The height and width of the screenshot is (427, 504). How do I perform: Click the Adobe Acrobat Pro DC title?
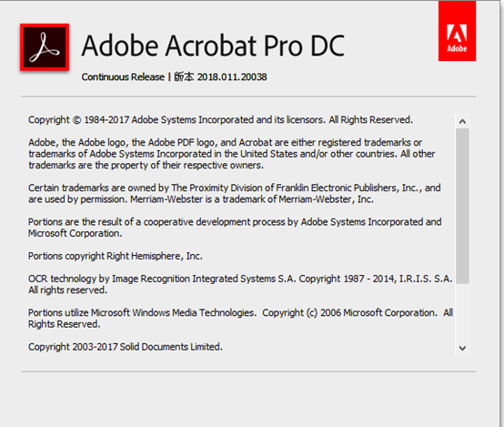tap(213, 46)
